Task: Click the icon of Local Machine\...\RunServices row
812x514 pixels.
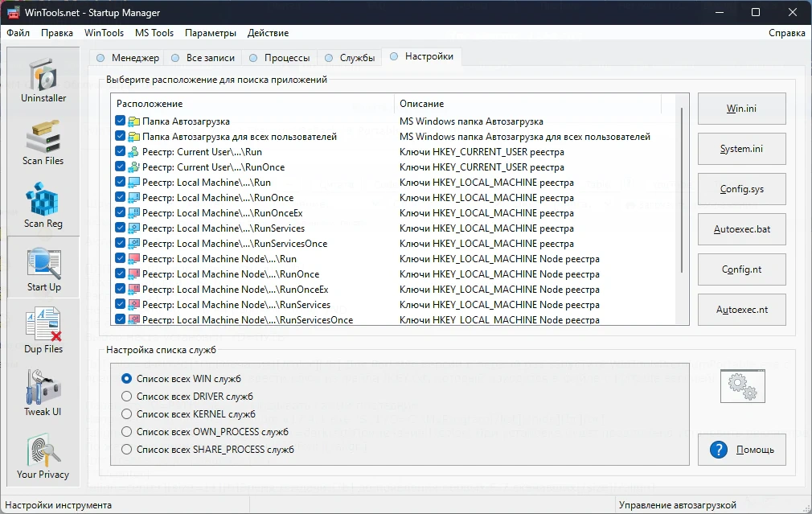Action: point(134,228)
